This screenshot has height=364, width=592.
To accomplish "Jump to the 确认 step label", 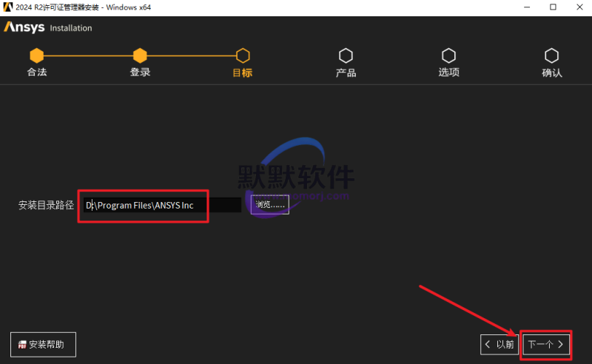I will pyautogui.click(x=551, y=73).
